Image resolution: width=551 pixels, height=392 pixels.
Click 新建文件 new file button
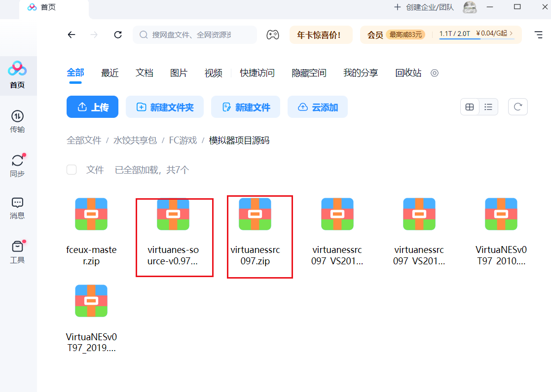coord(246,107)
